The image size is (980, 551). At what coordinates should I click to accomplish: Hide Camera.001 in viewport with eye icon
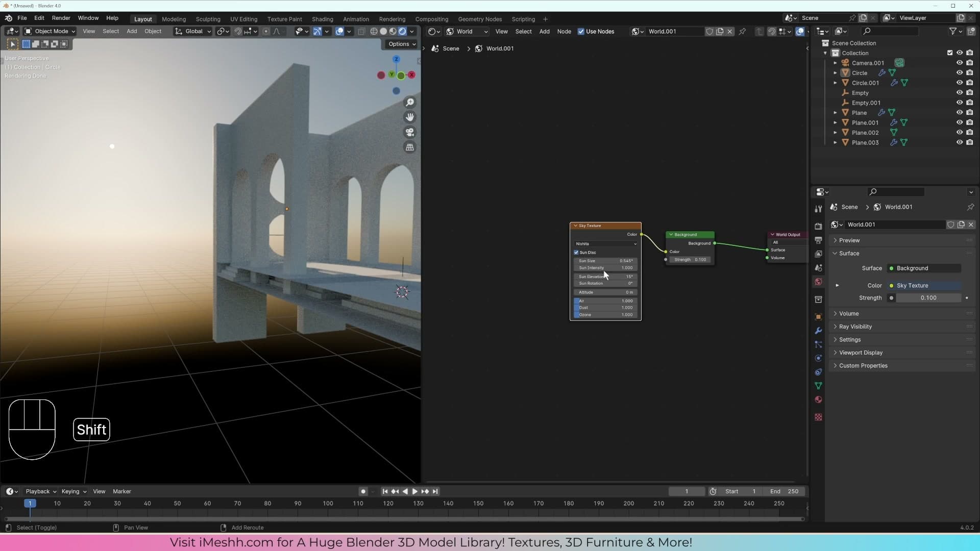tap(960, 63)
